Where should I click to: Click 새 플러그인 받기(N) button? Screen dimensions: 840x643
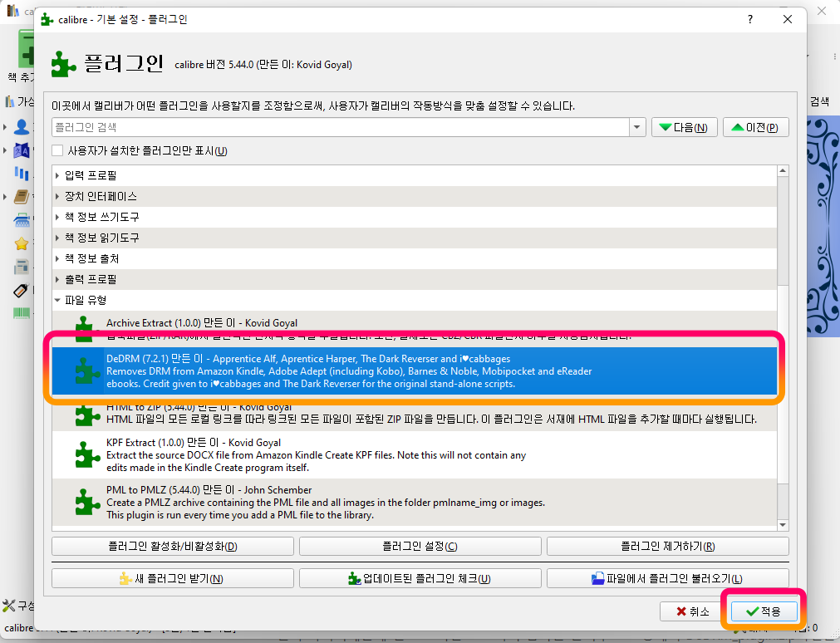[x=173, y=578]
